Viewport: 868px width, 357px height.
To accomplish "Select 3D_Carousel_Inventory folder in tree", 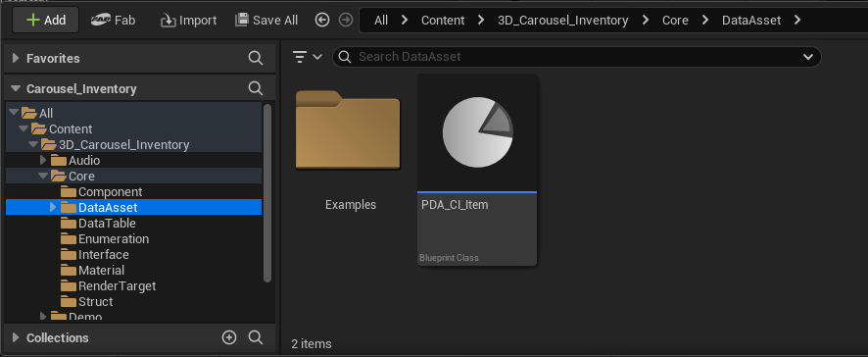I will pos(133,145).
